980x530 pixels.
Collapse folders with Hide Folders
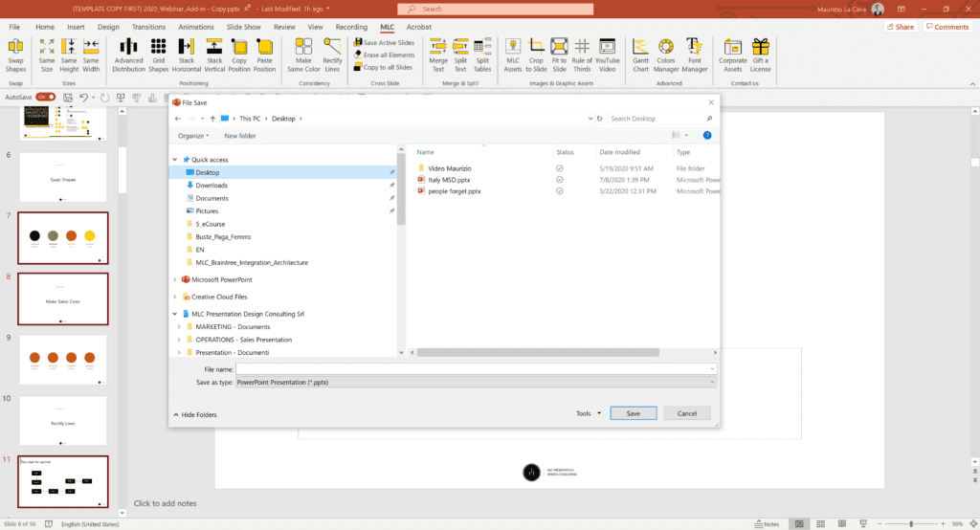[195, 414]
